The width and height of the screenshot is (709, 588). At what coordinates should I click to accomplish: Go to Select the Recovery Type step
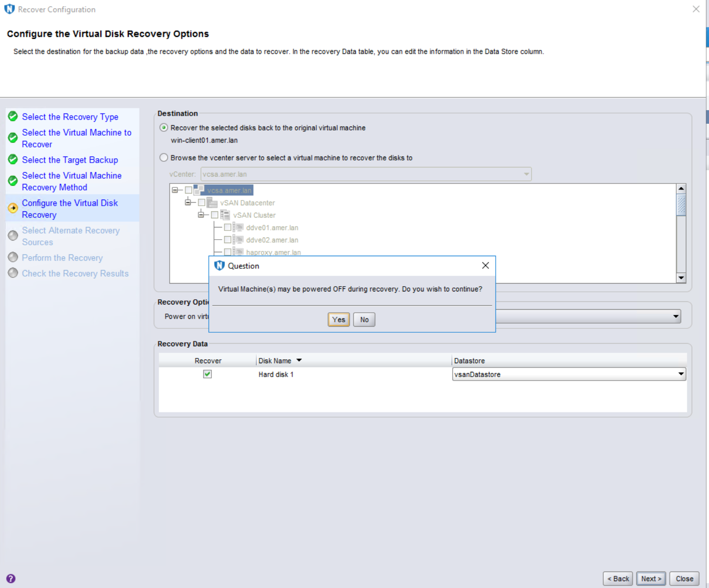click(x=70, y=117)
